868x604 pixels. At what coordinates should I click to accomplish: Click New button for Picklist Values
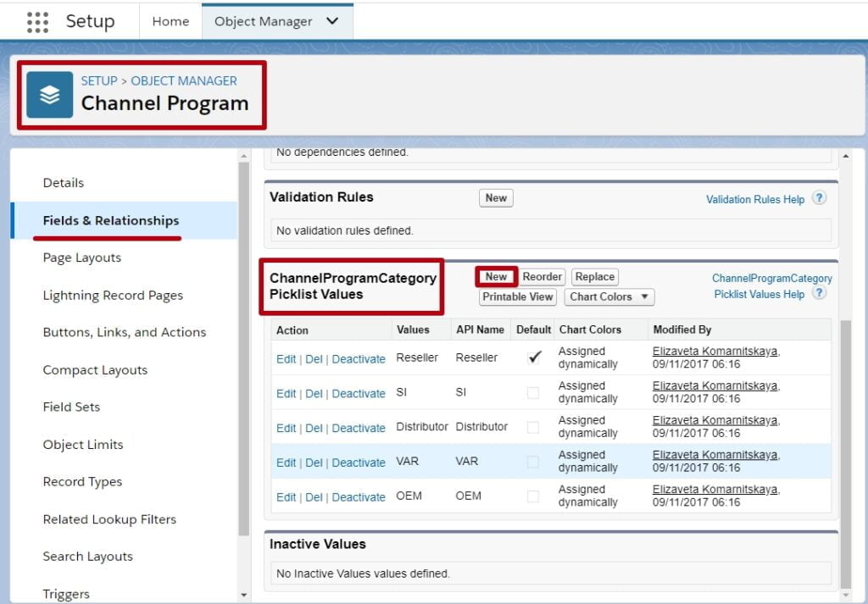pos(496,276)
